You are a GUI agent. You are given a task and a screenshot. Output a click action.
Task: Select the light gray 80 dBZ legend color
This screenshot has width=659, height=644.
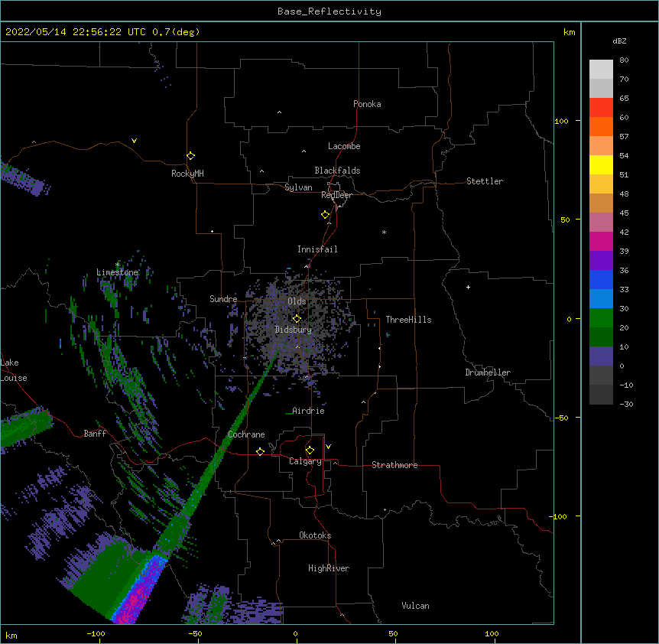click(x=601, y=69)
